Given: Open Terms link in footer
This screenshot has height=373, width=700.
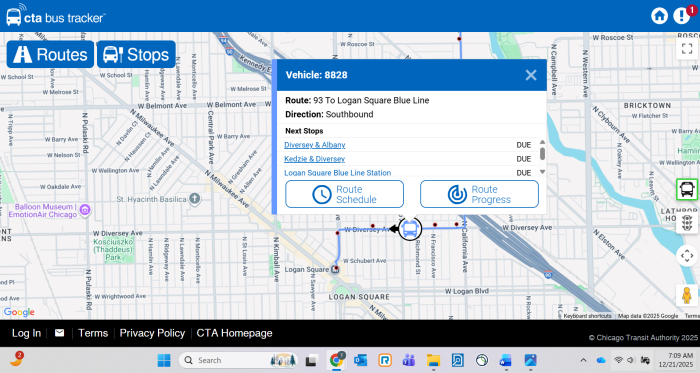Looking at the screenshot, I should point(93,333).
